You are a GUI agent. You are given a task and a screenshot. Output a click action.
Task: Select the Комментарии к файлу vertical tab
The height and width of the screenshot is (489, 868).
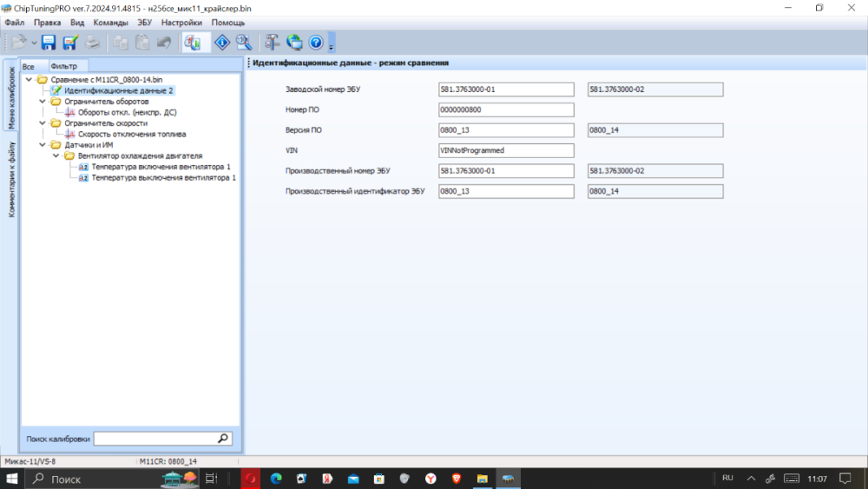tap(10, 180)
